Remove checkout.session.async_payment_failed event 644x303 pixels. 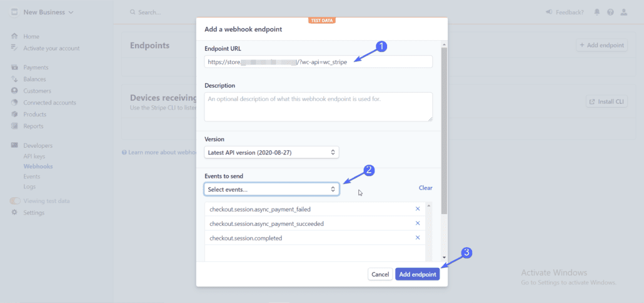[x=418, y=209]
